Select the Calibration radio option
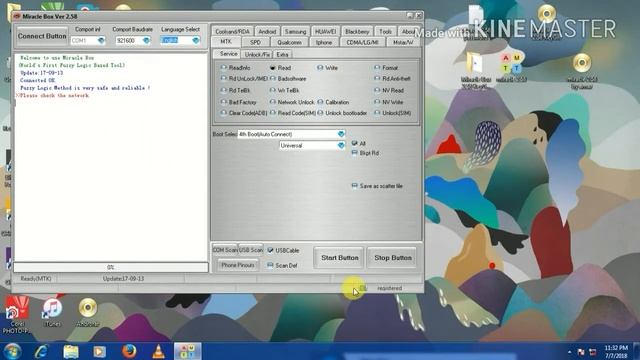This screenshot has width=640, height=360. [x=320, y=102]
